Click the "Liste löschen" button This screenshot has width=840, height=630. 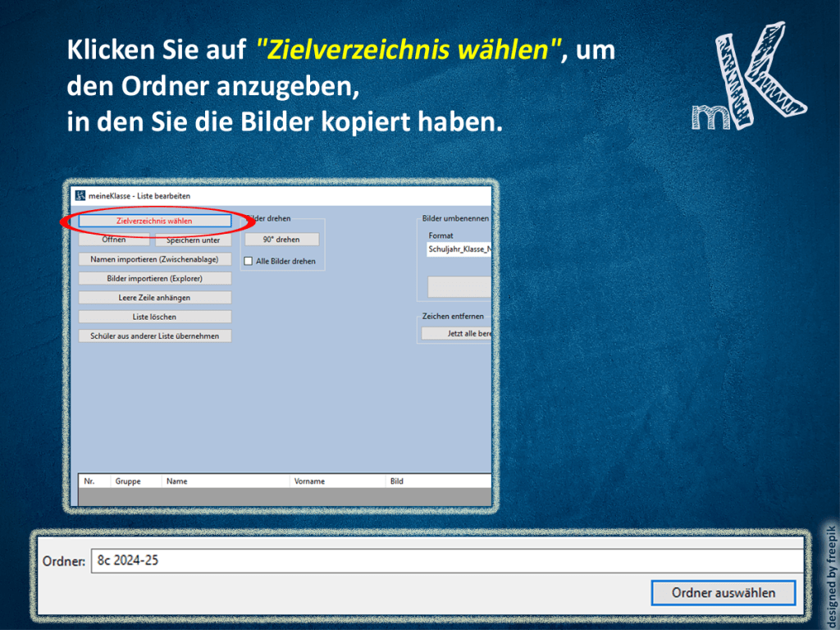point(155,317)
